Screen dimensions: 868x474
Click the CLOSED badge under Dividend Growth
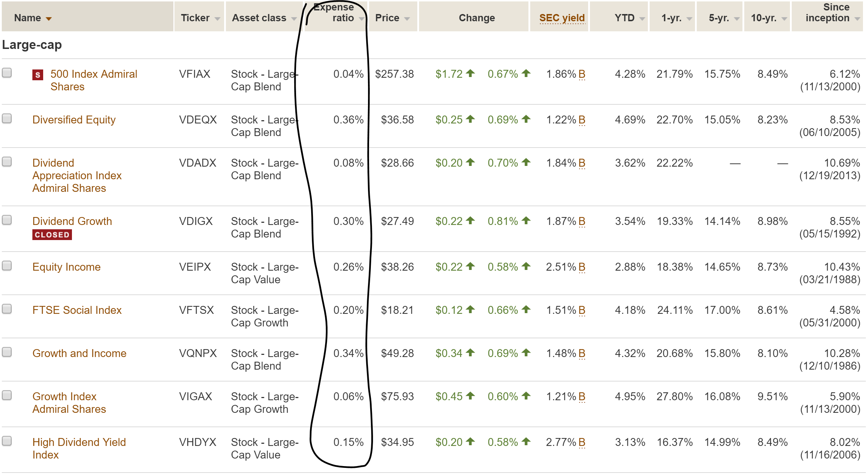pyautogui.click(x=52, y=235)
